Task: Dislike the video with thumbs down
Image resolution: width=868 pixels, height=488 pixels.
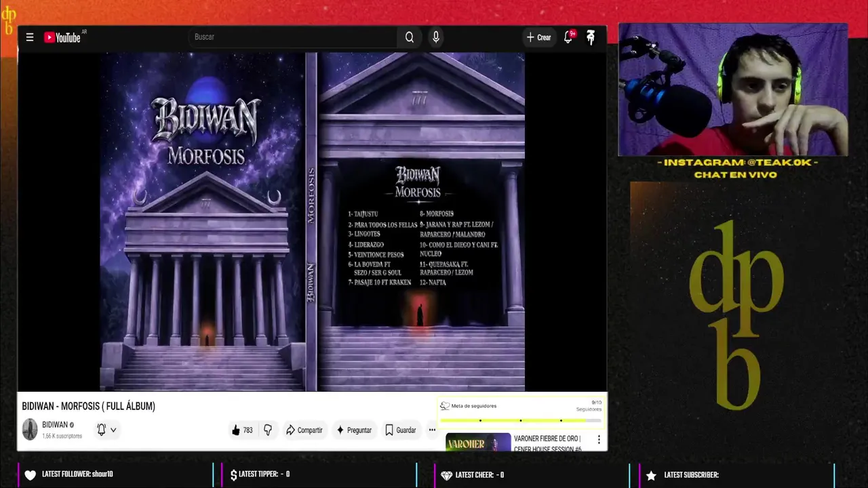Action: click(268, 430)
